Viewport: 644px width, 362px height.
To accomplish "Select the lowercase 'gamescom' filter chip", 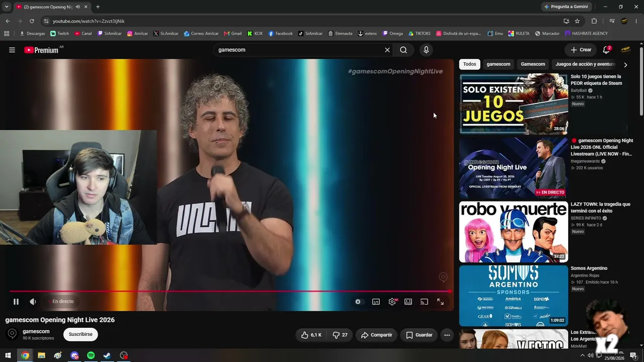I will coord(499,64).
